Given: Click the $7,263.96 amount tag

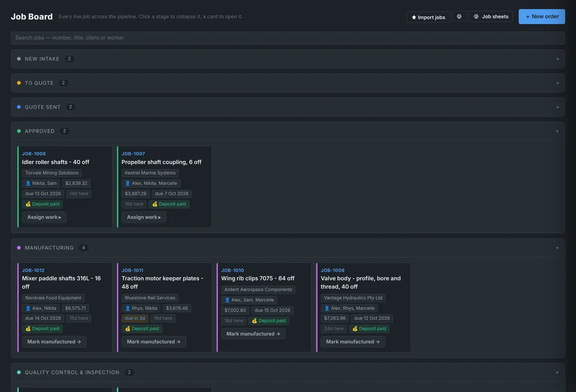Looking at the screenshot, I should (x=335, y=319).
